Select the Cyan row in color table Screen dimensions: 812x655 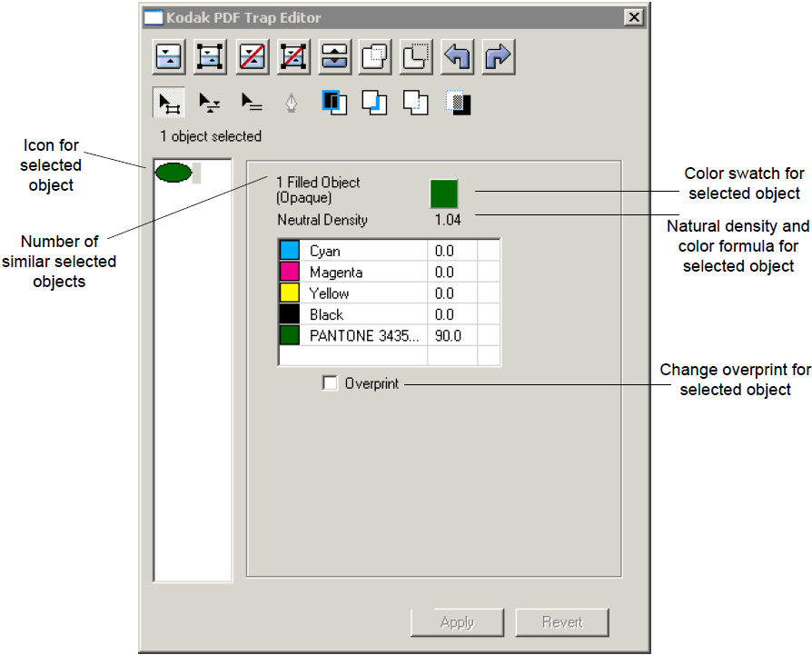(x=363, y=251)
